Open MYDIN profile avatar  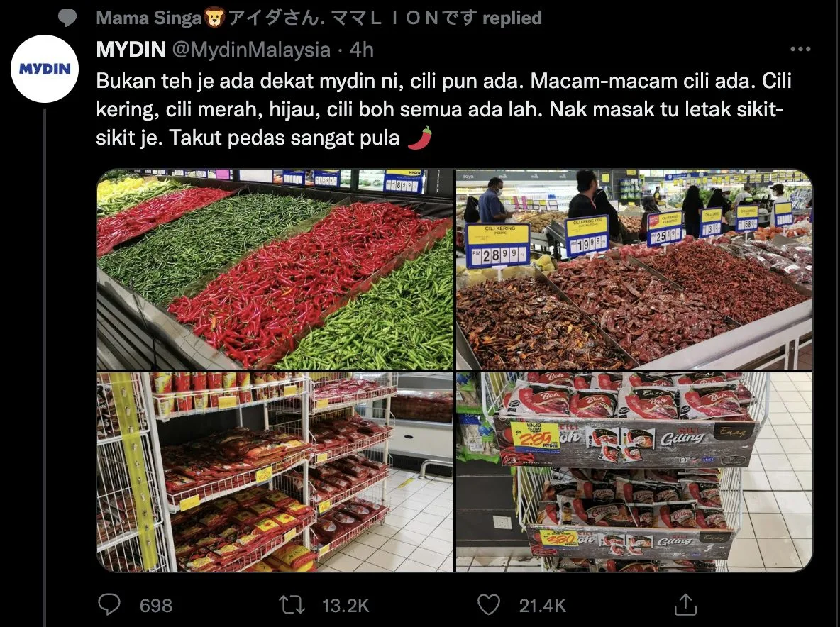(45, 69)
